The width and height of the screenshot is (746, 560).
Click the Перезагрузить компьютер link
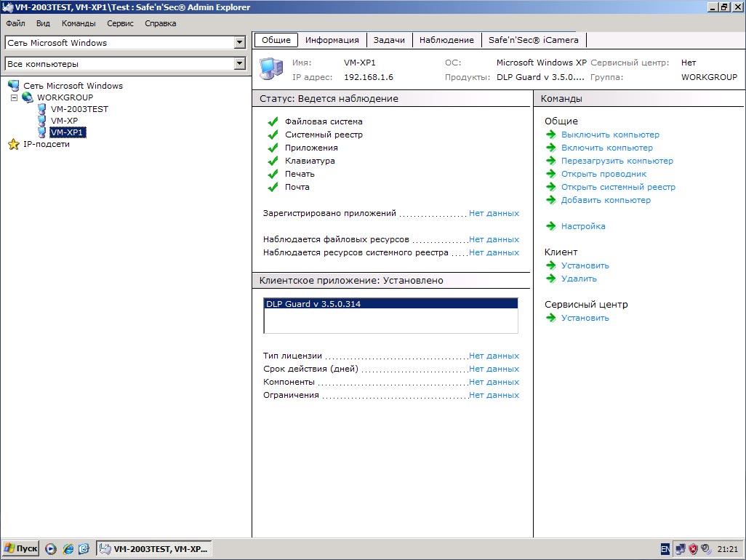[x=617, y=161]
